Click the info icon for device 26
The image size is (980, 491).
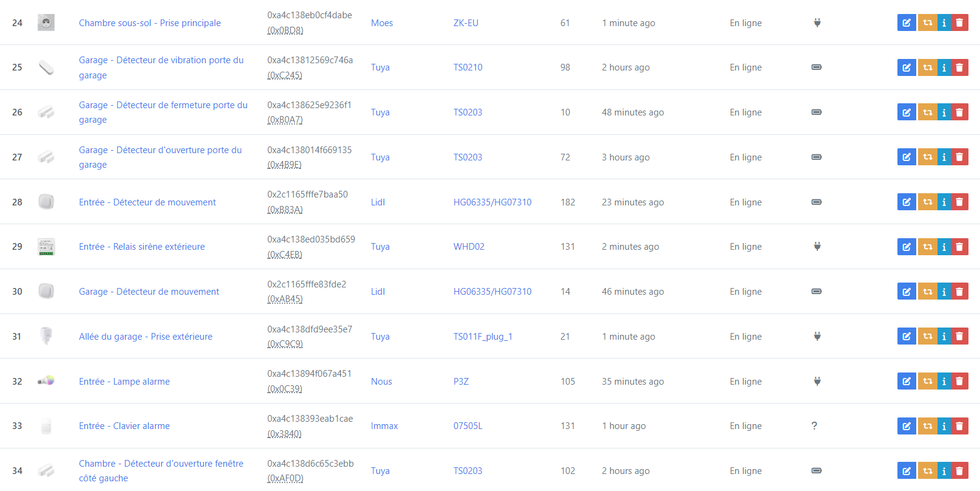(x=944, y=112)
